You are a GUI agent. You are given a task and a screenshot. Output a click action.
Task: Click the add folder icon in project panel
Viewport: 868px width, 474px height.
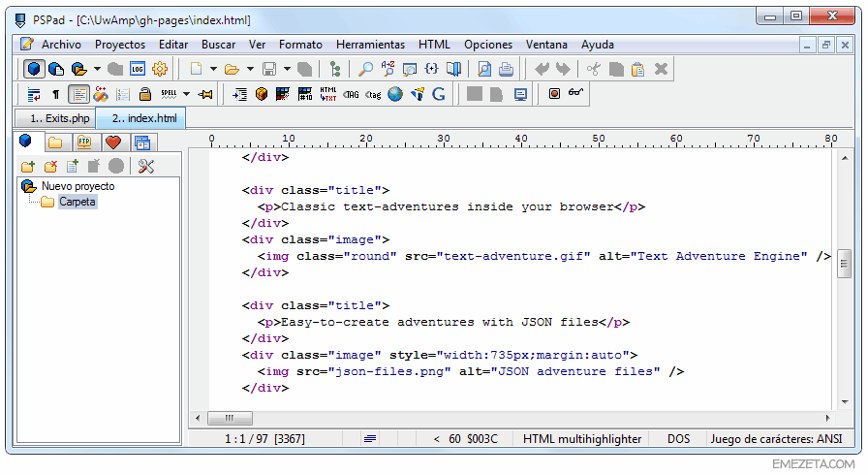click(28, 166)
